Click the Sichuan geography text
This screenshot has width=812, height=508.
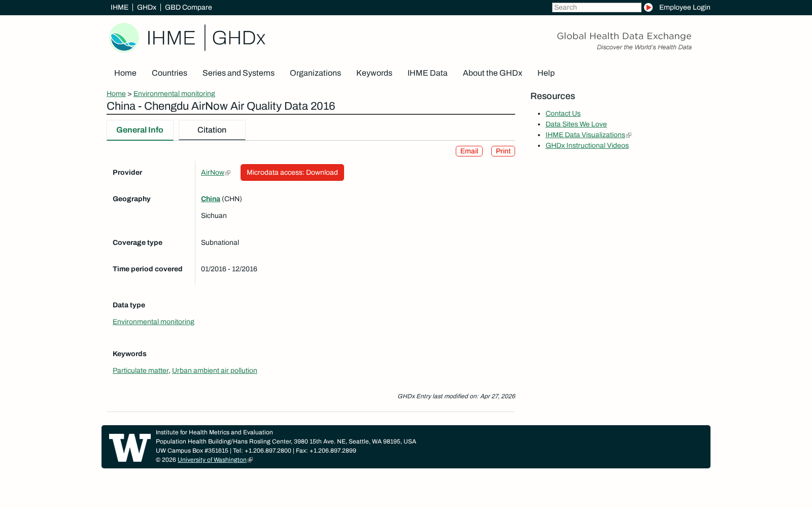214,216
